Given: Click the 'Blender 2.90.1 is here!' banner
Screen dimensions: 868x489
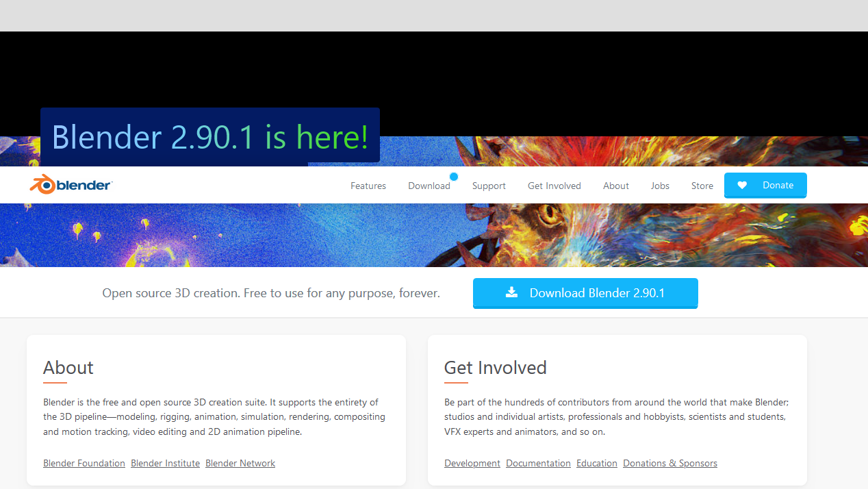Looking at the screenshot, I should click(x=210, y=137).
